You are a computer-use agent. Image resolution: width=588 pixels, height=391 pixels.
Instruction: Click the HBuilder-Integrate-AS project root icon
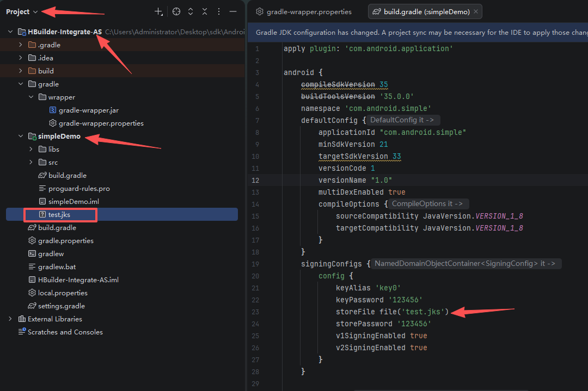22,32
